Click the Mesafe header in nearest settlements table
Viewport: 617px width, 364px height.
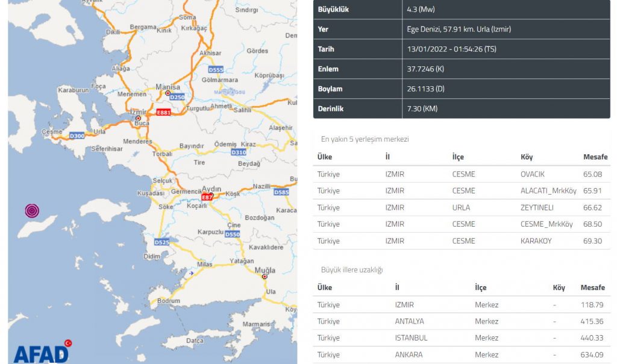[595, 157]
